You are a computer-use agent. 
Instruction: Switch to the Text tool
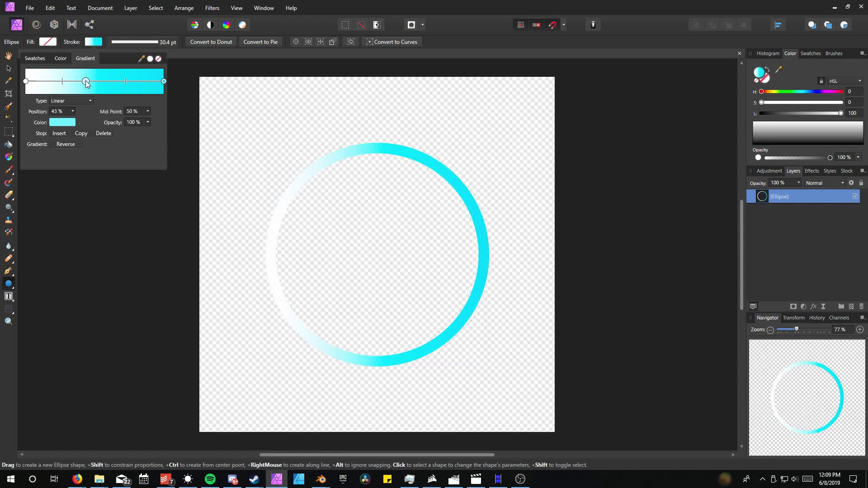[8, 296]
